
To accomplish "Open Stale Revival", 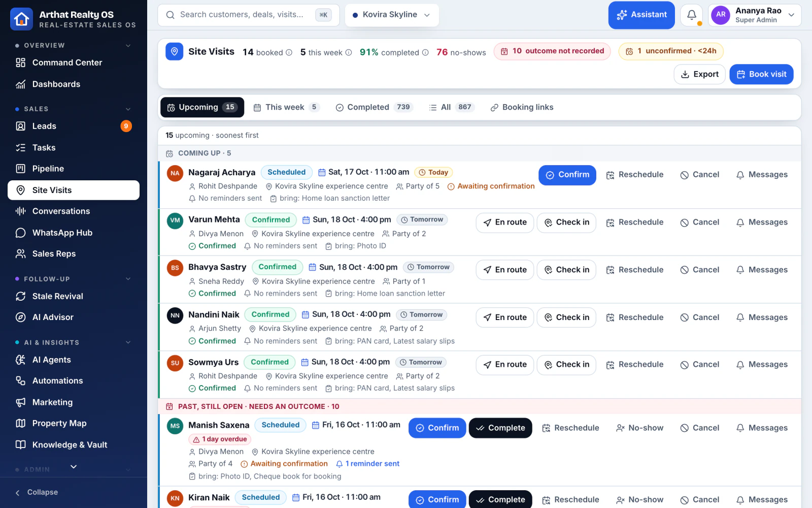I will pyautogui.click(x=74, y=296).
